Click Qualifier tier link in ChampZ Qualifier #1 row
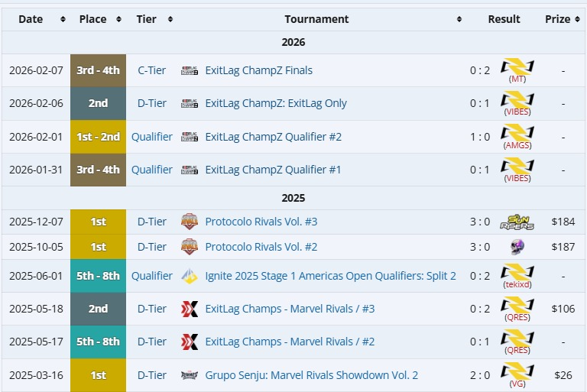The image size is (587, 392). coord(151,170)
